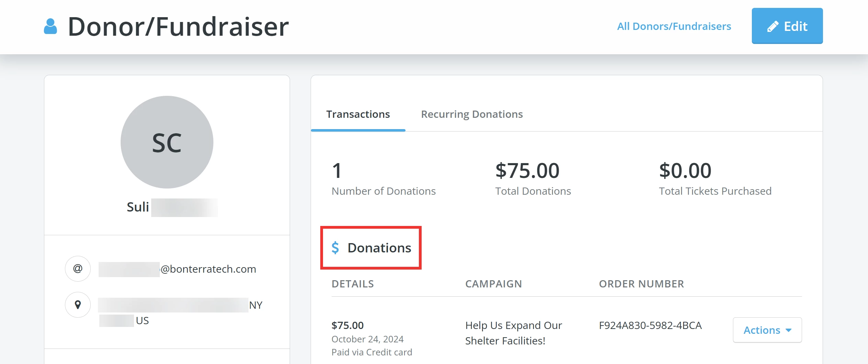Click the SC avatar circle
The width and height of the screenshot is (868, 364).
[166, 142]
